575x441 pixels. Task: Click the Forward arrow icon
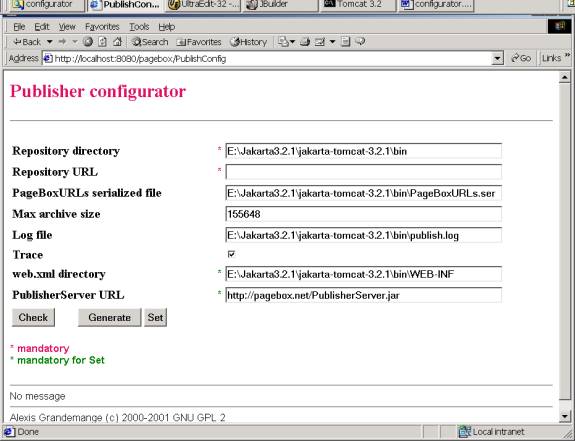click(x=62, y=42)
